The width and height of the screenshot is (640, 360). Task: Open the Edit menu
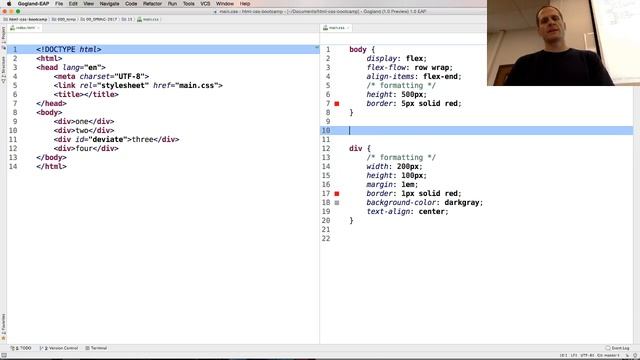[x=73, y=4]
